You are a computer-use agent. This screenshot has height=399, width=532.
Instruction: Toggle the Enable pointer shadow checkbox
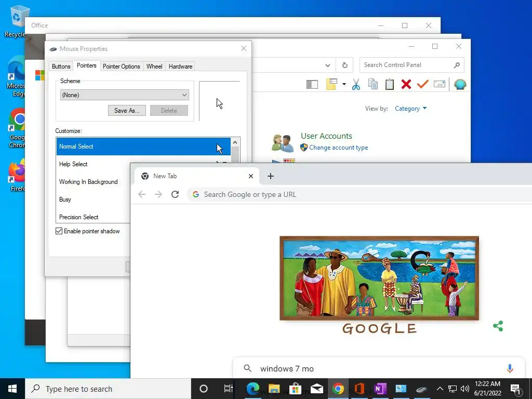click(59, 231)
